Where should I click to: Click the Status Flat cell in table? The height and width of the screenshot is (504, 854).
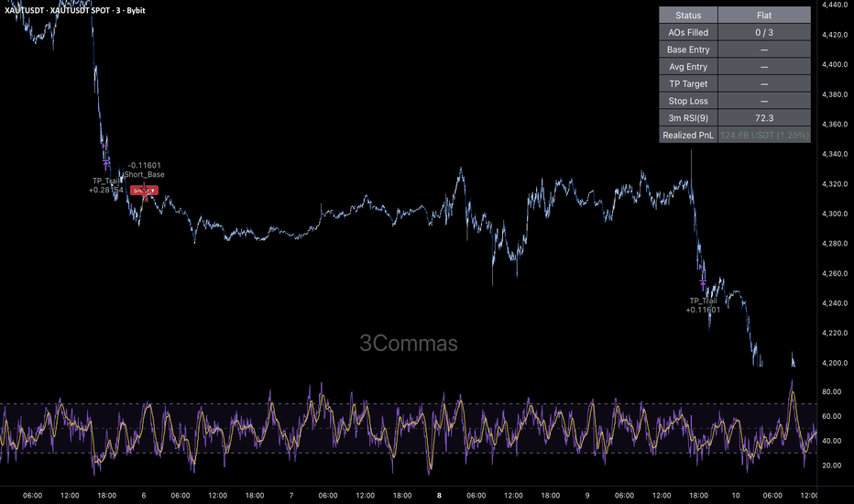pos(764,16)
